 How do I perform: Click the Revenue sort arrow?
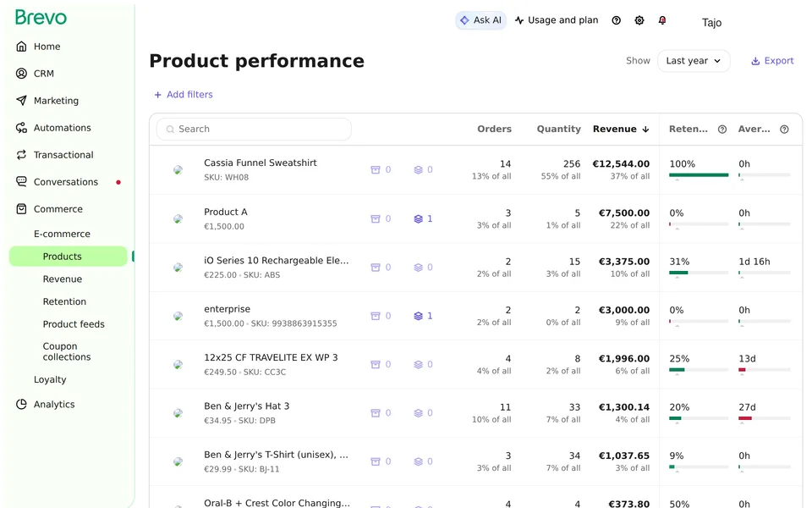[x=645, y=129]
